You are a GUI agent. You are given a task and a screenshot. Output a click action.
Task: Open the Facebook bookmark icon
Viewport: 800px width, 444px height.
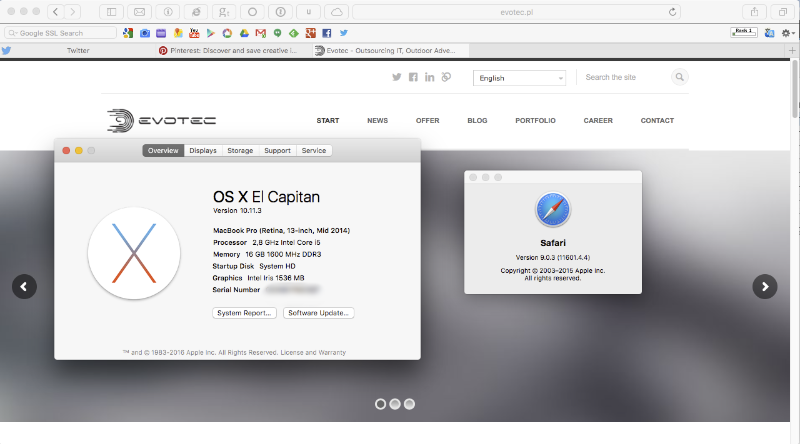[x=327, y=33]
